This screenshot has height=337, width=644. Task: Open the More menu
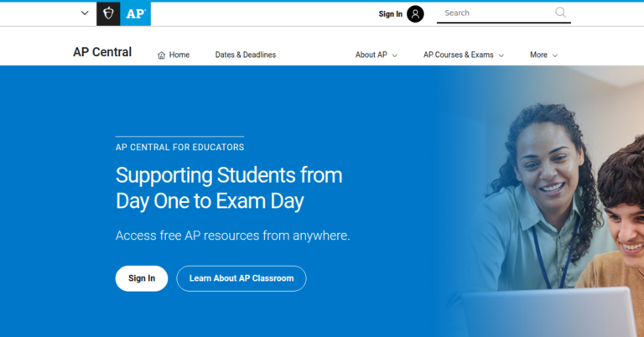click(543, 55)
